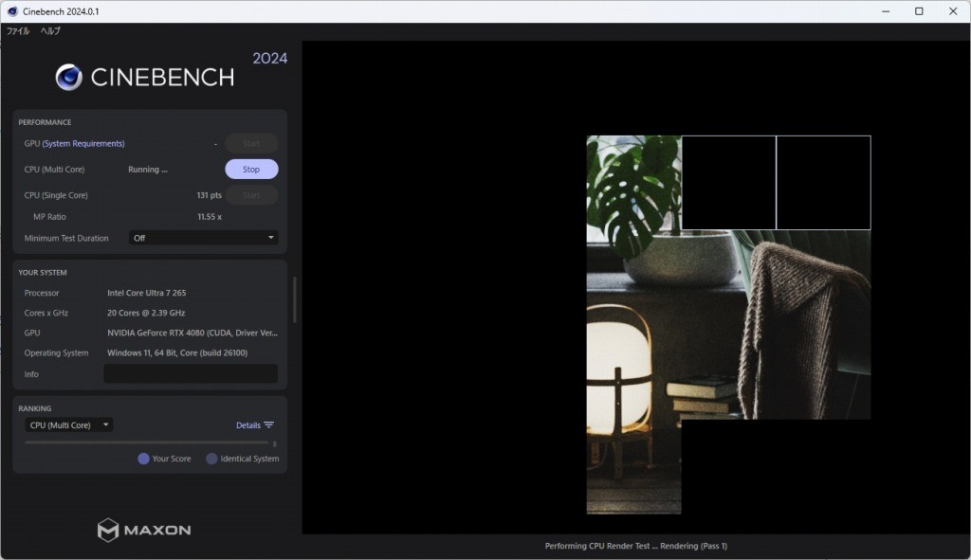This screenshot has width=971, height=560.
Task: Open the ファイル menu
Action: tap(18, 31)
